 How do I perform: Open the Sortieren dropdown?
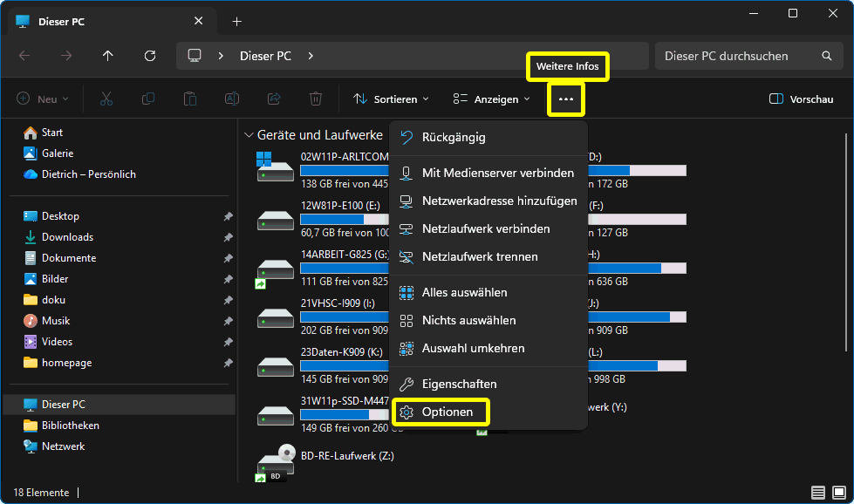[391, 99]
